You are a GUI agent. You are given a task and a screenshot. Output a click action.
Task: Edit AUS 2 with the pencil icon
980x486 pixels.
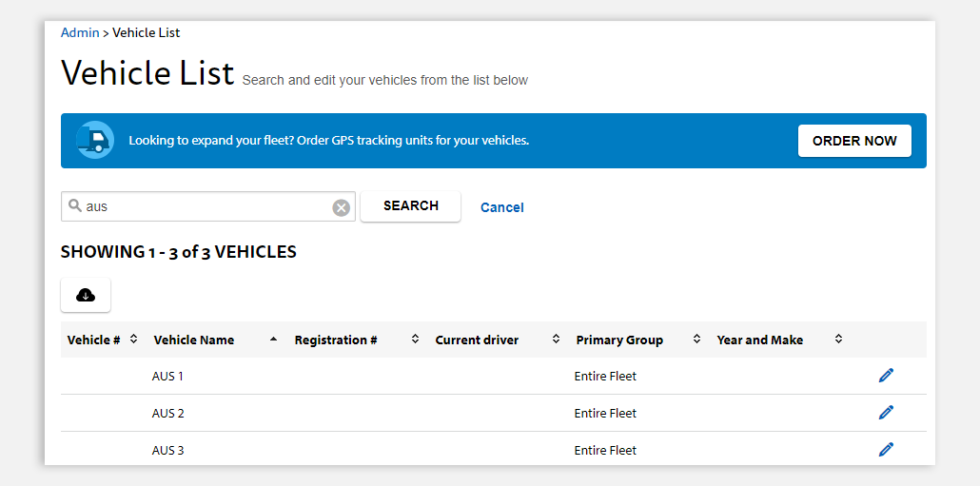[x=886, y=412]
